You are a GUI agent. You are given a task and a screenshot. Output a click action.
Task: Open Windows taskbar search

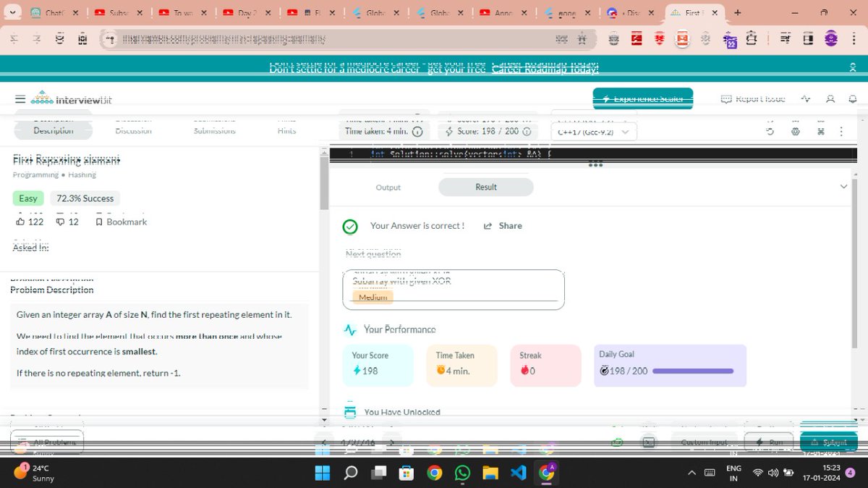[x=350, y=473]
